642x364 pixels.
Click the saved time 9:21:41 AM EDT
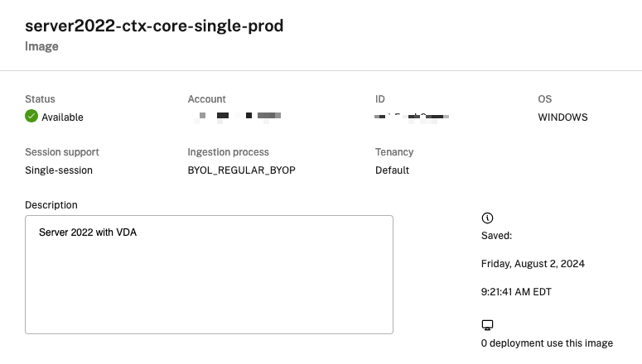516,292
